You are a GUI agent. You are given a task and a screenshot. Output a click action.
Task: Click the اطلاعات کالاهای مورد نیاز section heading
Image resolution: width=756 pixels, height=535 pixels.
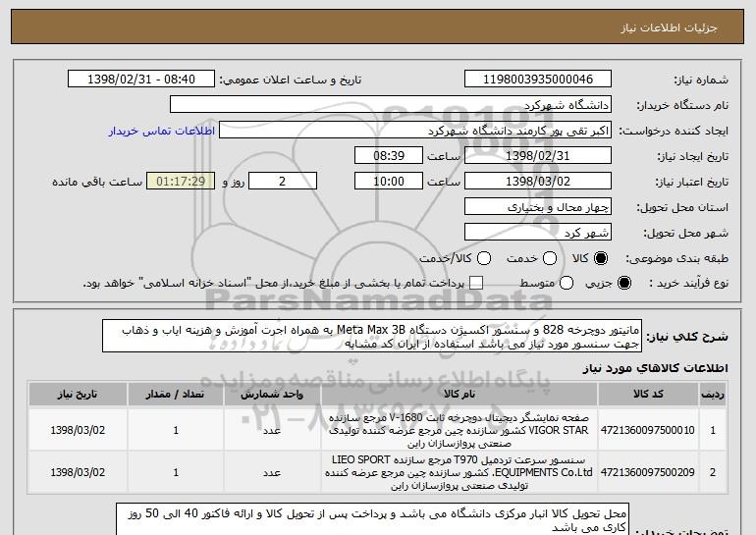(x=655, y=368)
